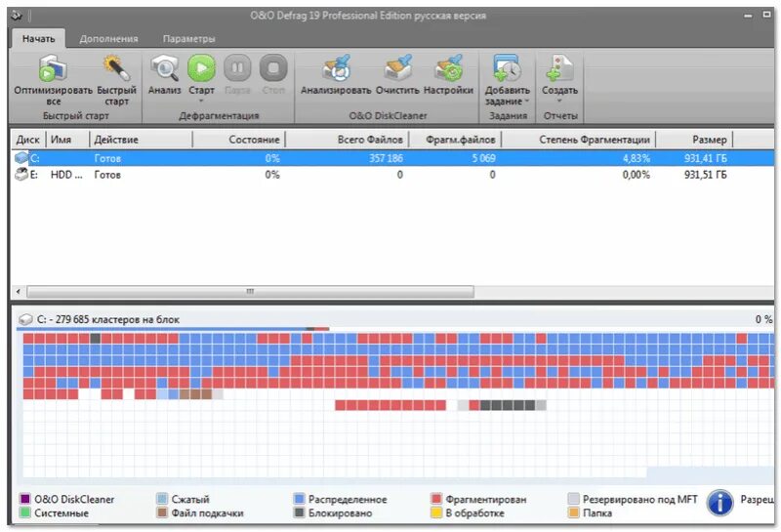Screen dimensions: 781x532
Task: Click the Системные green legend swatch
Action: click(x=25, y=512)
